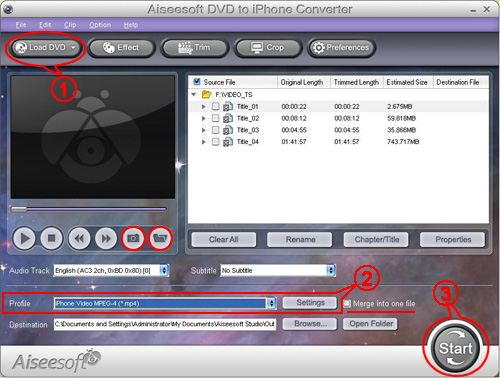The image size is (500, 378).
Task: Click the Destination File column header
Action: click(x=461, y=82)
